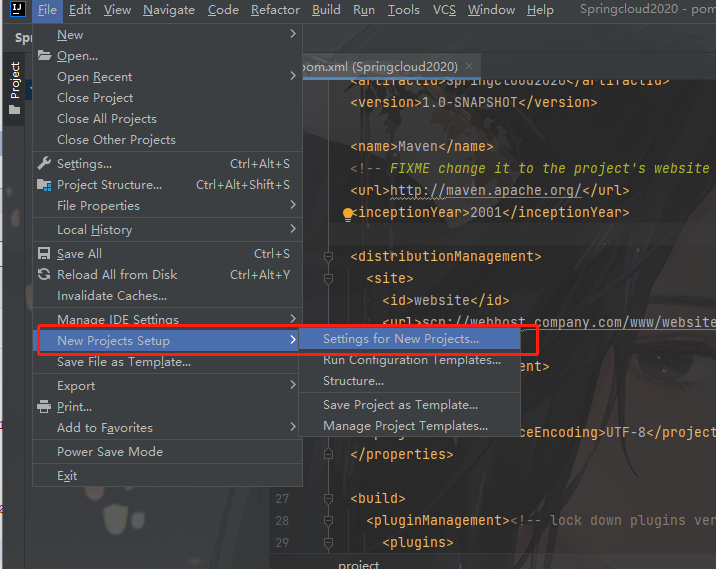Expand the New submenu arrow

(x=293, y=34)
